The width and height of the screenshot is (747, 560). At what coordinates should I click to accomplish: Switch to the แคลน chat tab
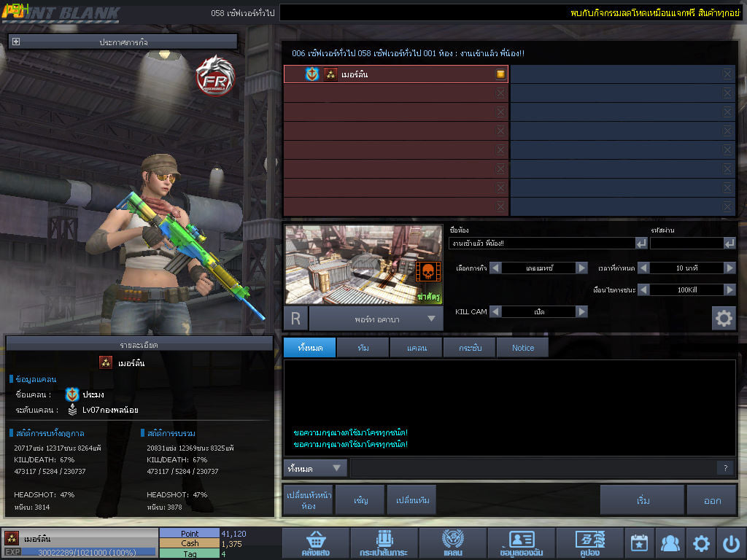point(417,348)
